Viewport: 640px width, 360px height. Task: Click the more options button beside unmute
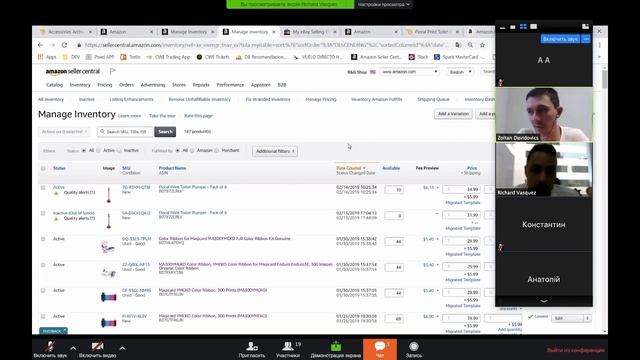click(587, 39)
